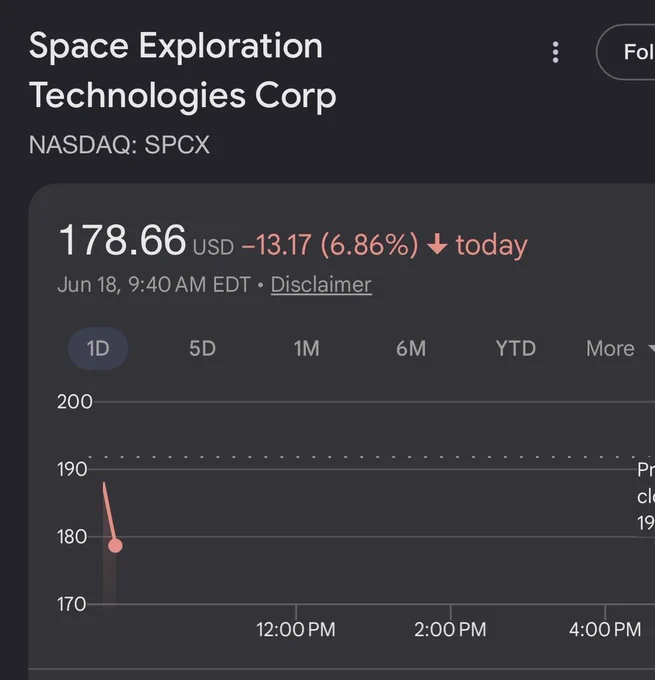Image resolution: width=655 pixels, height=680 pixels.
Task: Click the NASDAQ: SPCX ticker label
Action: coord(119,144)
